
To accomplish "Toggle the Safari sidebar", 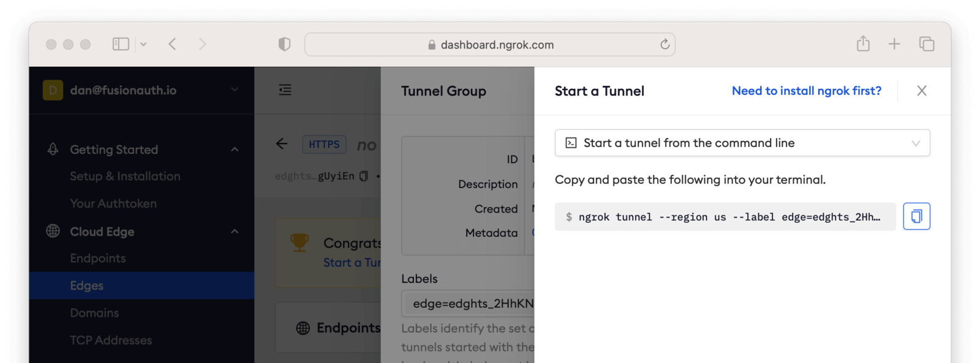I will (121, 44).
